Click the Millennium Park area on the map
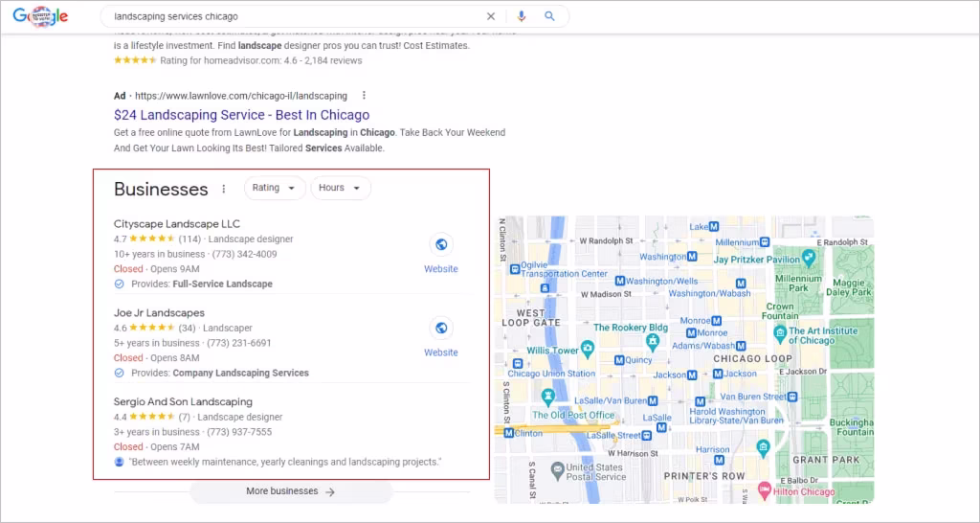The image size is (980, 523). point(798,283)
